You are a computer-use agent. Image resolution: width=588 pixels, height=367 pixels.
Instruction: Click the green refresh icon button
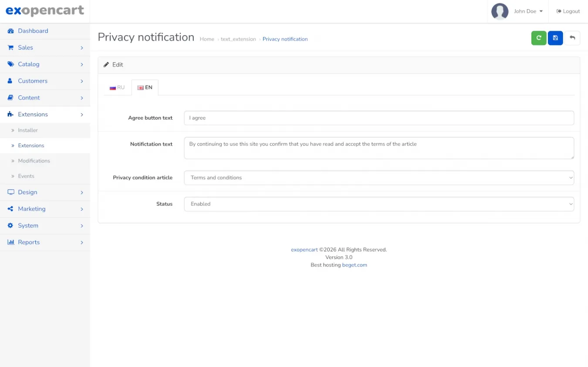click(x=538, y=38)
